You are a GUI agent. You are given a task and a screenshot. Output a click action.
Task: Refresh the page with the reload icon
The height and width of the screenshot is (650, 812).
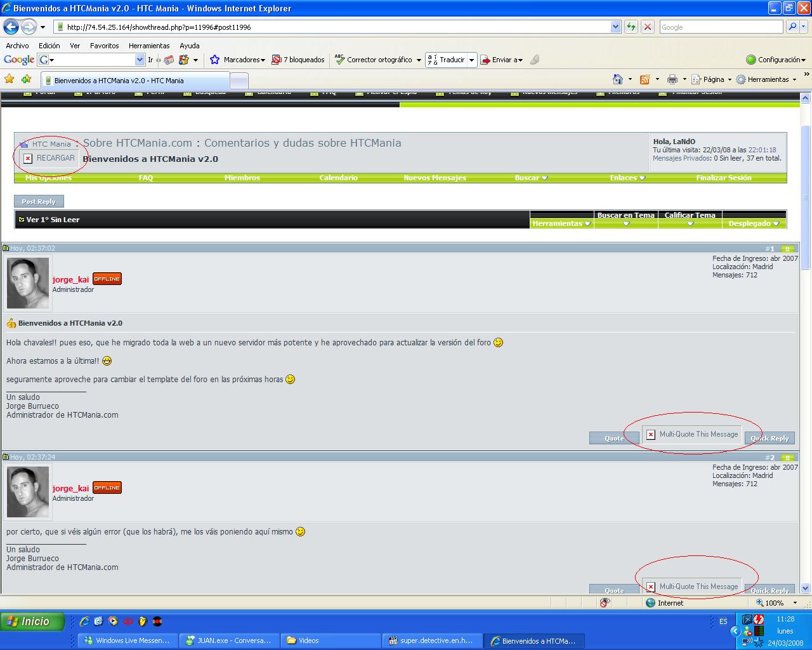(631, 27)
